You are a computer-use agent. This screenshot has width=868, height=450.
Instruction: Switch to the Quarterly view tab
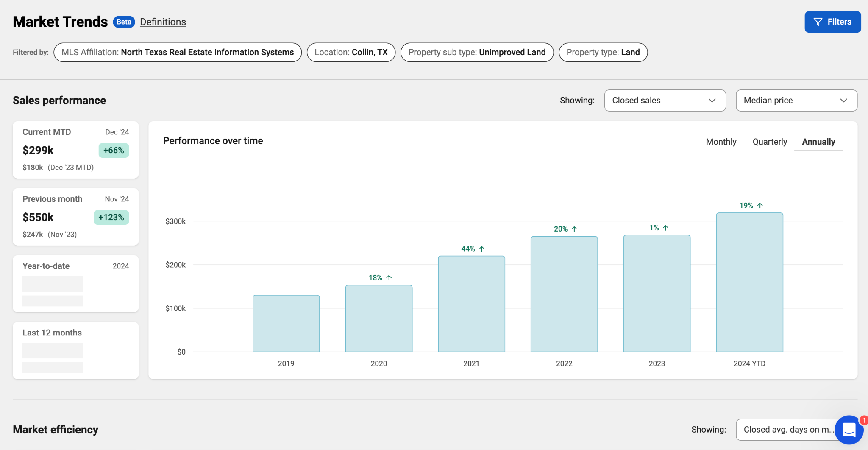point(769,142)
